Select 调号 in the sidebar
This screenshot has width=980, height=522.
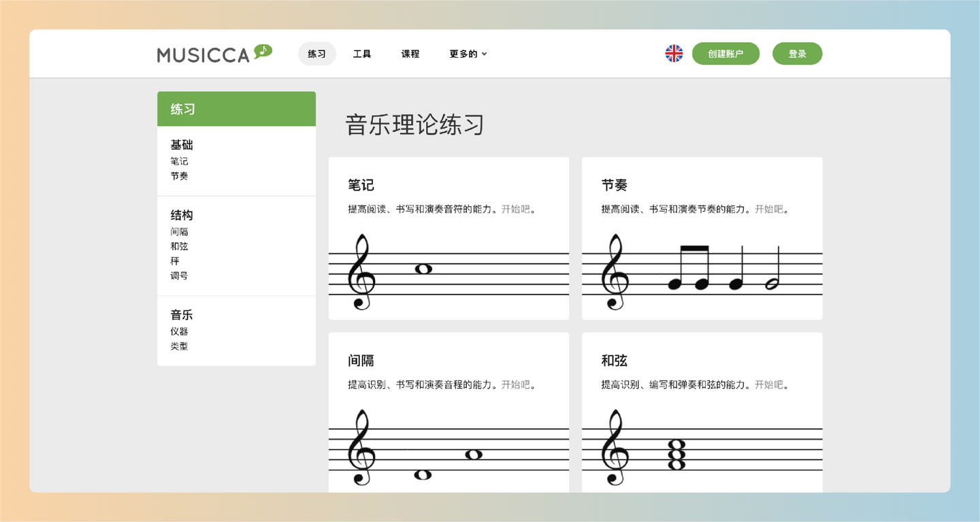[179, 276]
